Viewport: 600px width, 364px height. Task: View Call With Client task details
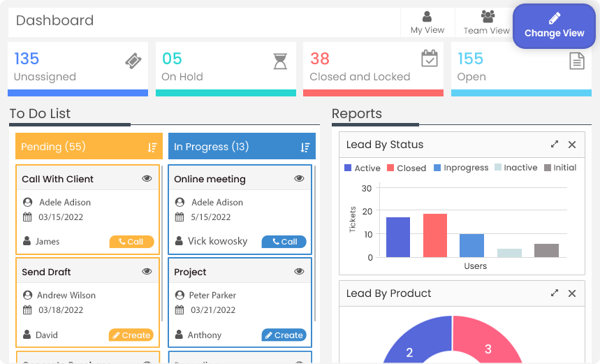[x=147, y=178]
